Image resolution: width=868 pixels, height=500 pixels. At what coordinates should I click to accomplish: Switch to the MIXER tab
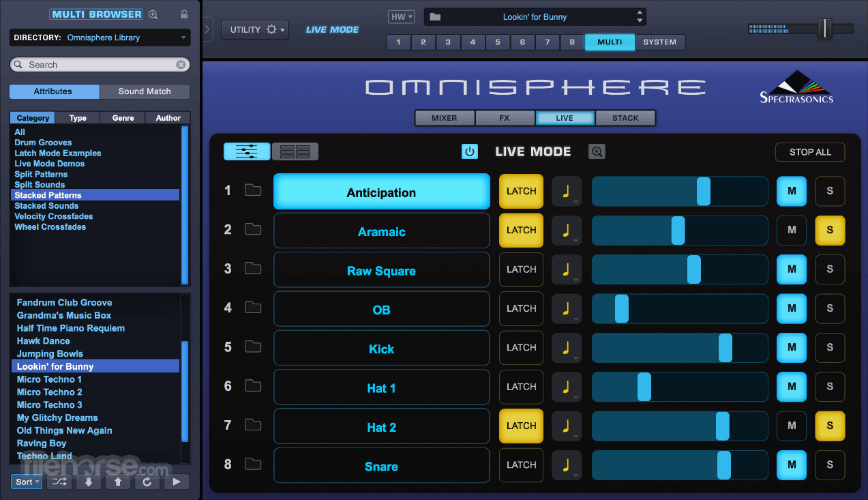445,118
